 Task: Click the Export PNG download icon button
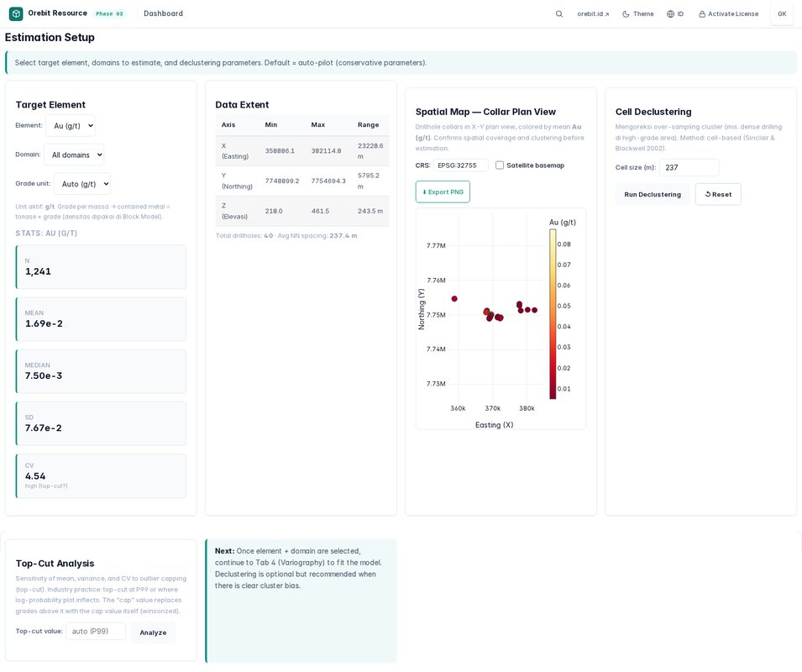click(x=443, y=192)
